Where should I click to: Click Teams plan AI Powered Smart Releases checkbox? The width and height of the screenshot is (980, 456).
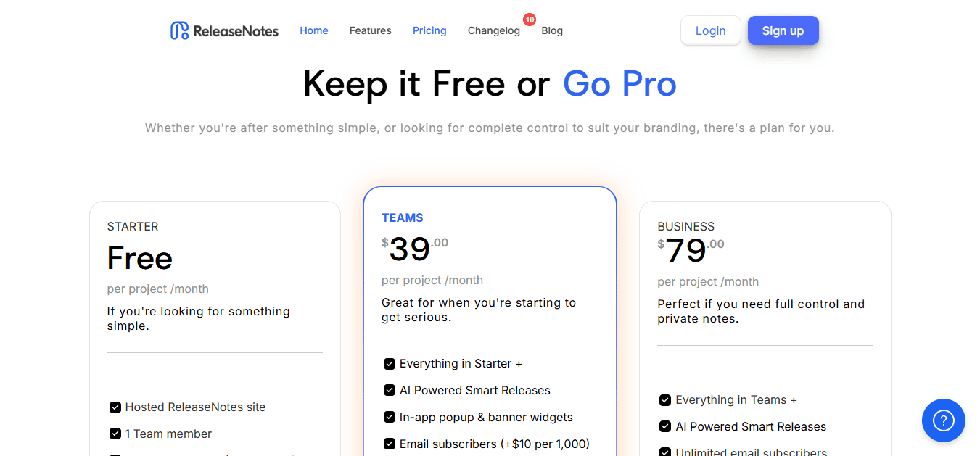390,390
